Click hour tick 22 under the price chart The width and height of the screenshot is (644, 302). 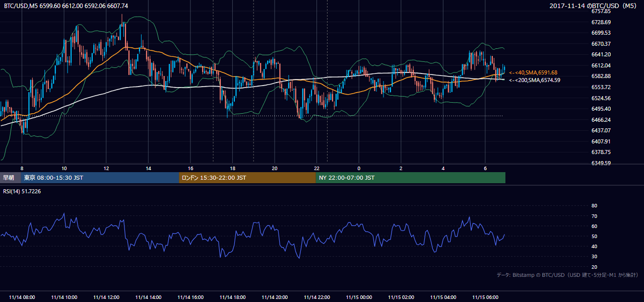[x=316, y=168]
